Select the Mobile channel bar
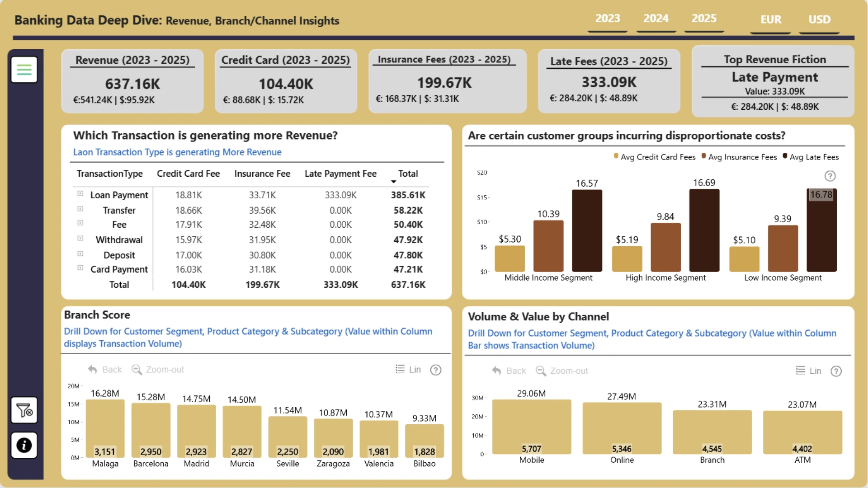The image size is (868, 488). coord(532,427)
